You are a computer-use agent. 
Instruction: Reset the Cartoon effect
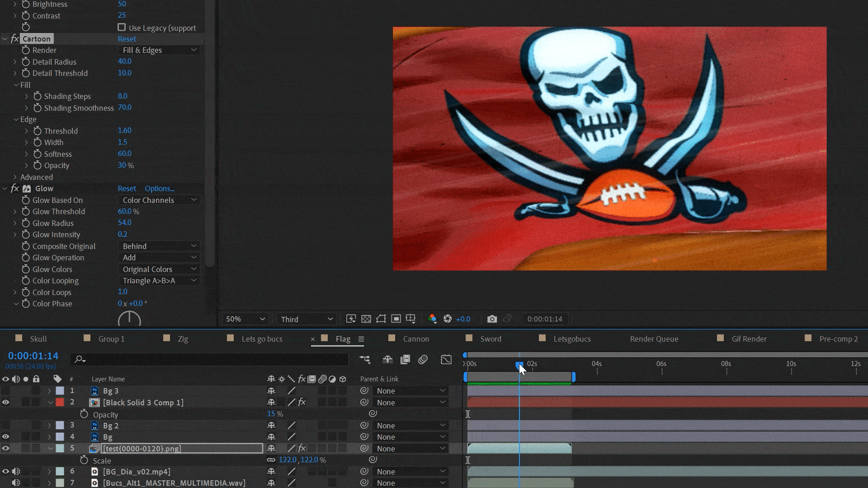127,39
